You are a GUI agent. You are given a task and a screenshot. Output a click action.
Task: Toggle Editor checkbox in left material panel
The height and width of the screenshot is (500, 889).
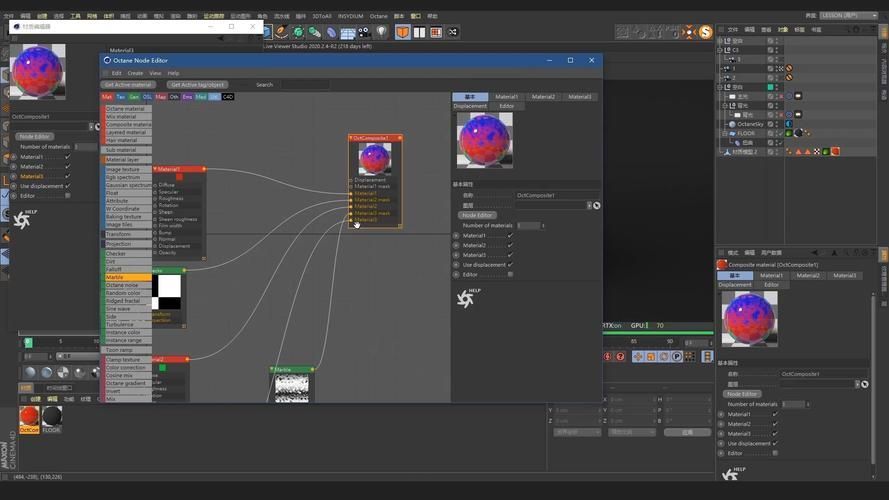click(68, 196)
